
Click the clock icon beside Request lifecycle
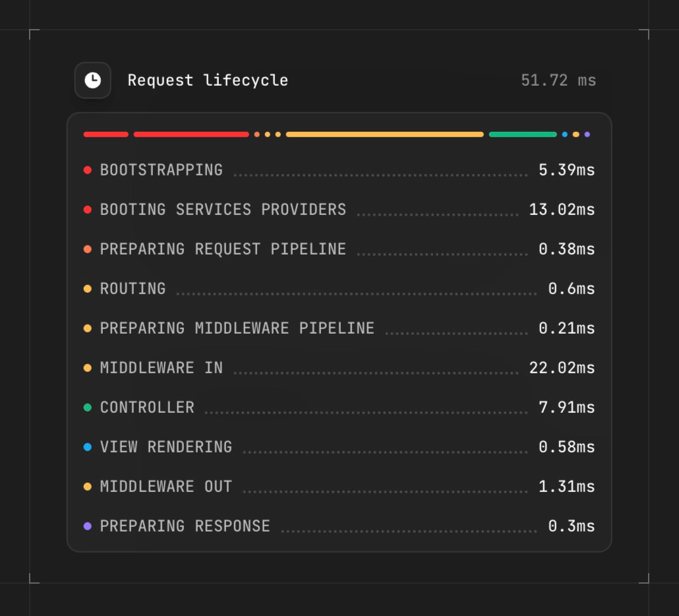[x=93, y=80]
